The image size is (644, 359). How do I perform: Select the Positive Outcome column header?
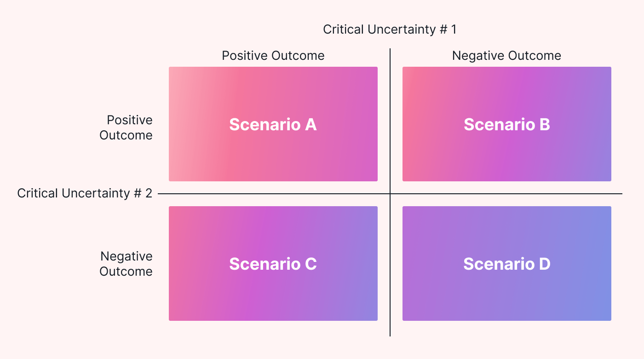(x=273, y=56)
